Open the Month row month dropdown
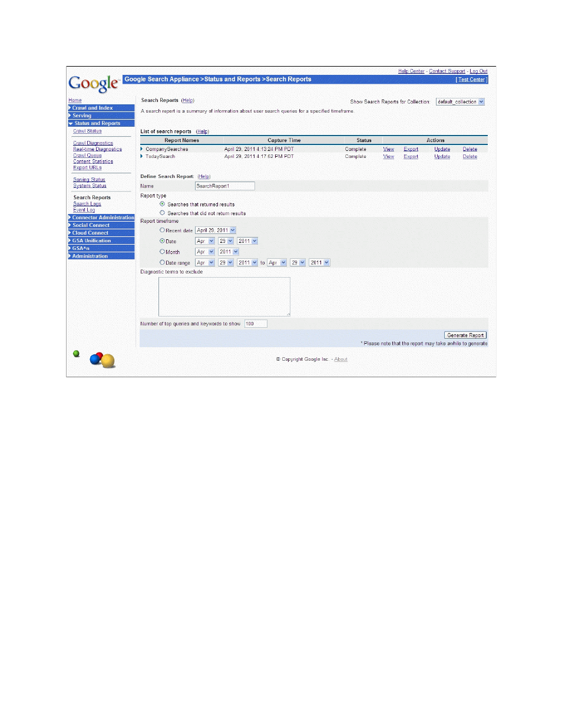This screenshot has height=728, width=562. (x=205, y=252)
